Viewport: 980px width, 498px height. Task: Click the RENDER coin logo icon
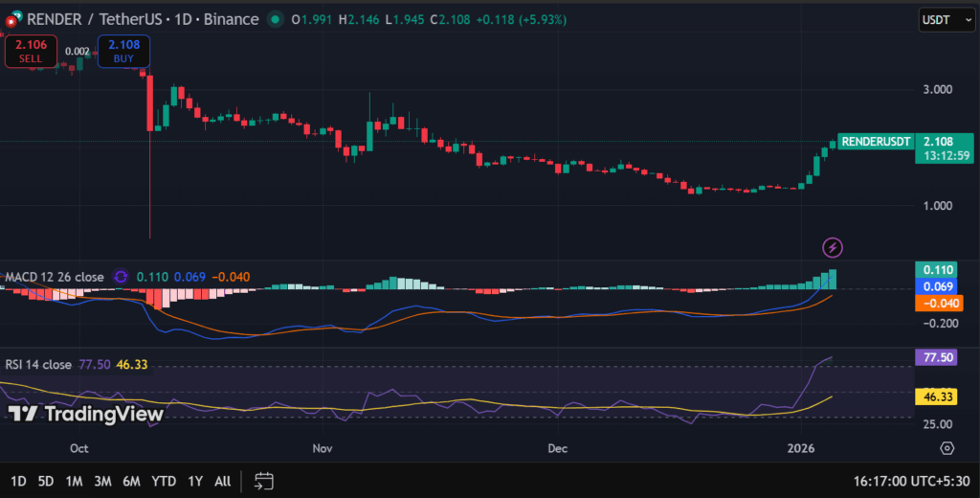[13, 19]
